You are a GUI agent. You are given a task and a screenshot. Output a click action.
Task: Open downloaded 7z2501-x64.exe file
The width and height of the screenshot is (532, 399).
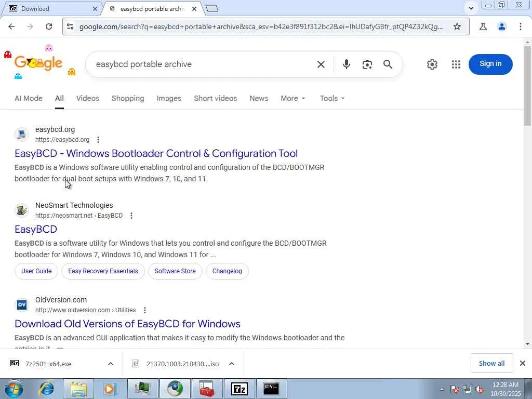(x=48, y=364)
